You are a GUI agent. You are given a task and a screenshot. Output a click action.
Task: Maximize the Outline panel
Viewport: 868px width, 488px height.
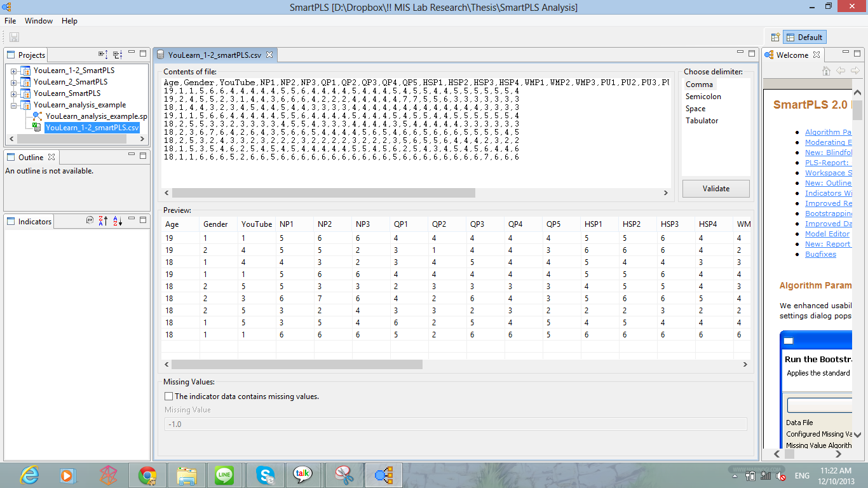[143, 154]
